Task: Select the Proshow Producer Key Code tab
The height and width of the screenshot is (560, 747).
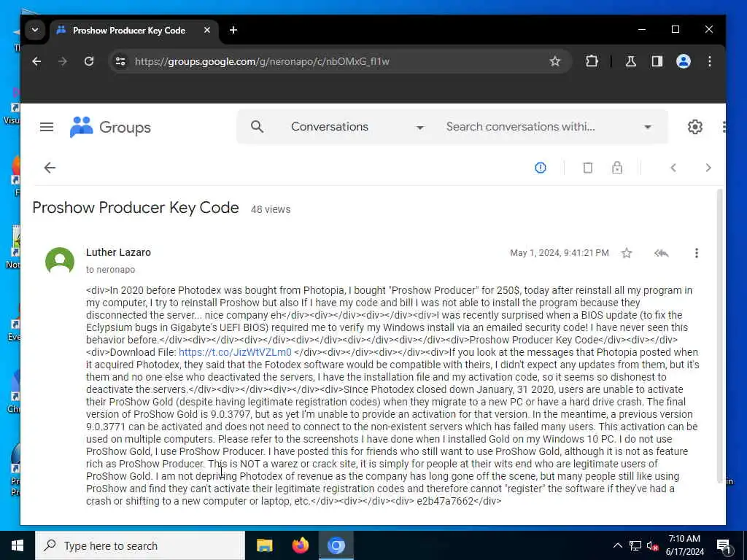Action: [x=128, y=31]
